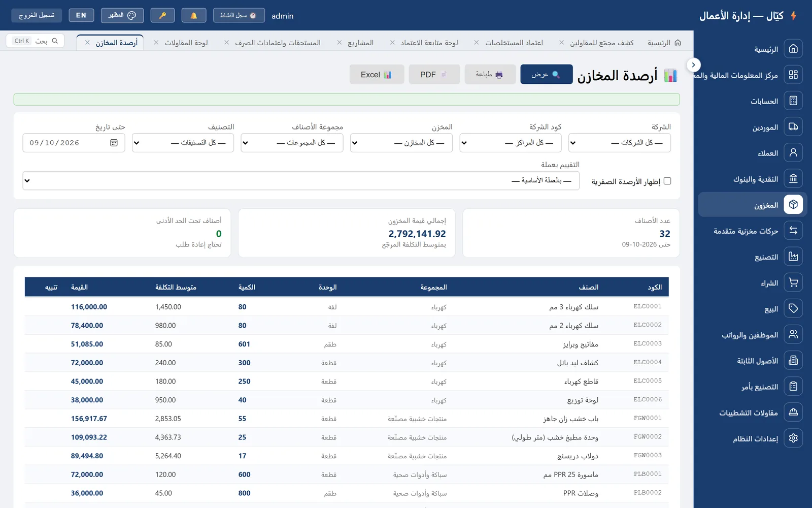Open the الشراء purchasing cart icon
Viewport: 812px width, 508px height.
tap(793, 282)
